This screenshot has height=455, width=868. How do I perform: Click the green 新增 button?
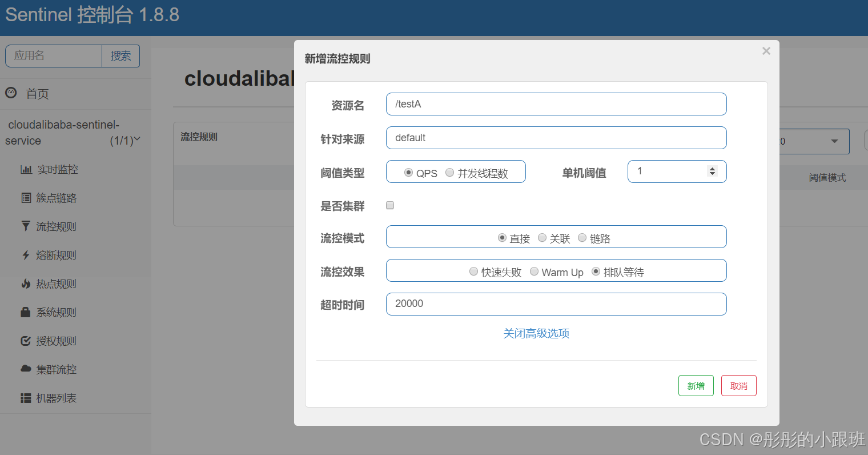tap(696, 386)
